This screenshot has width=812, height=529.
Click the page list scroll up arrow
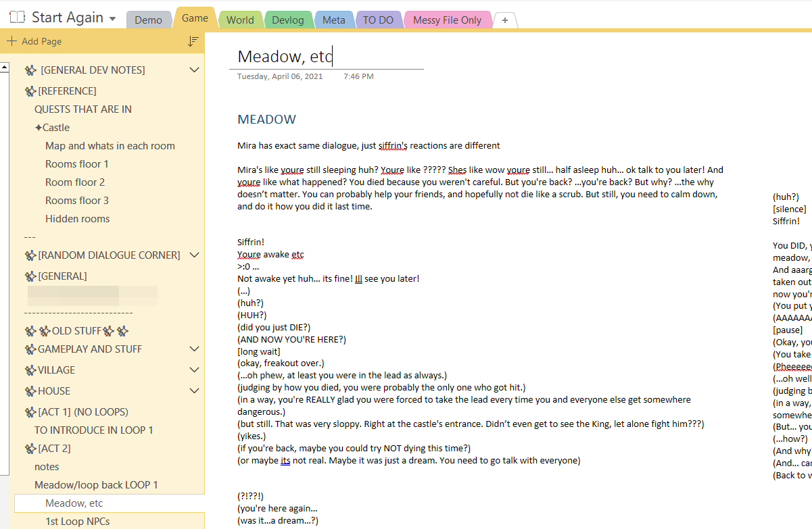5,67
